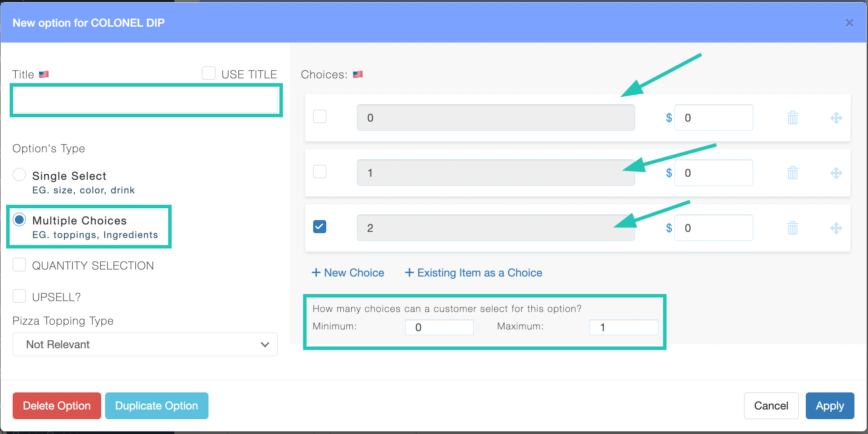
Task: Check the UPSELL? checkbox
Action: (x=19, y=296)
